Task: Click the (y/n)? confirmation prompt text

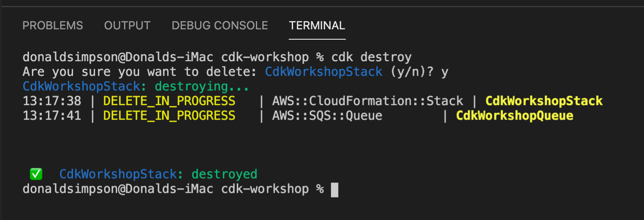Action: [412, 72]
